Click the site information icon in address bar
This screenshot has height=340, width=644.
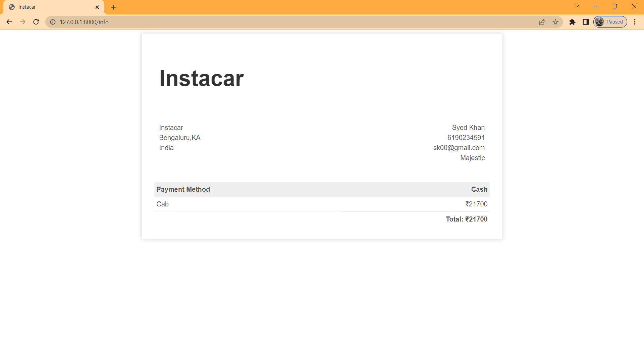(53, 22)
